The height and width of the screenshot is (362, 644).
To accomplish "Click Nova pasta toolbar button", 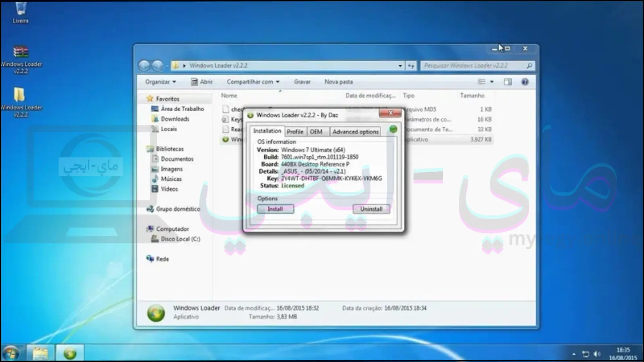I will [338, 82].
